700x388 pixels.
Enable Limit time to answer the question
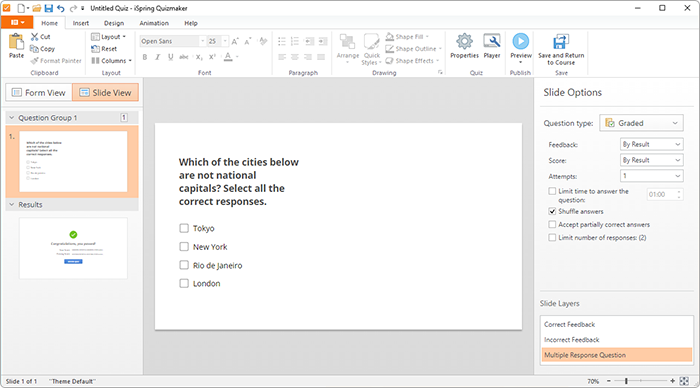tap(552, 191)
